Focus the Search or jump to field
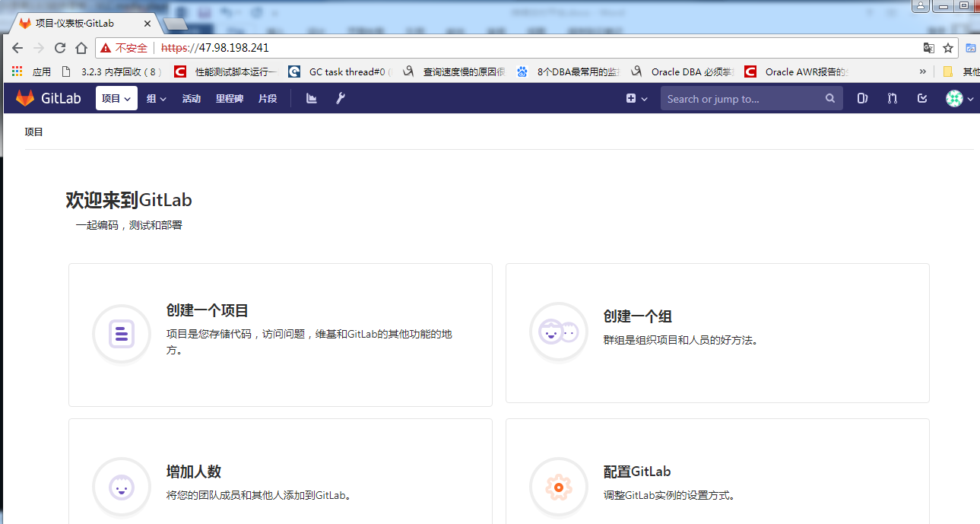This screenshot has width=980, height=524. click(751, 99)
